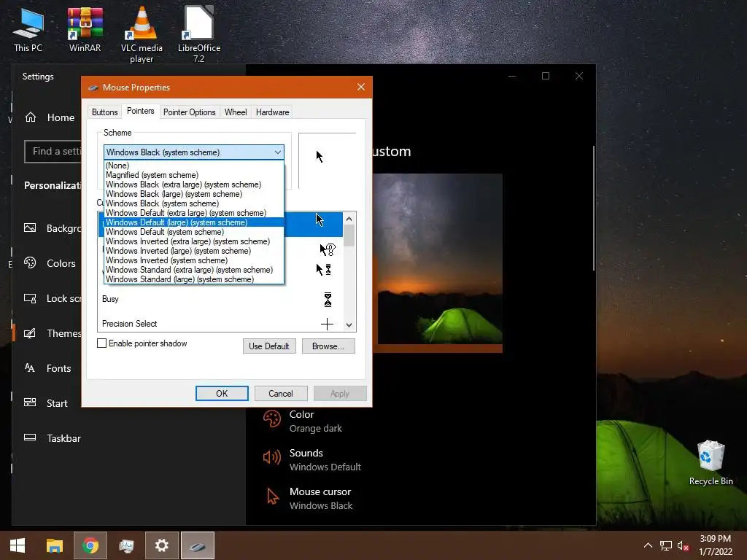The width and height of the screenshot is (747, 560).
Task: Select Windows Black (large) scheme
Action: pos(194,194)
